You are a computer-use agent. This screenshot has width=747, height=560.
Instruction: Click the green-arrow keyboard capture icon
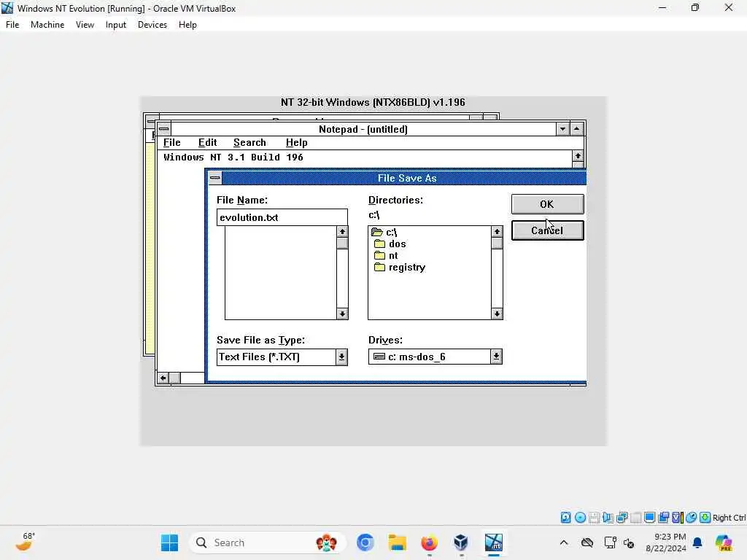click(705, 518)
